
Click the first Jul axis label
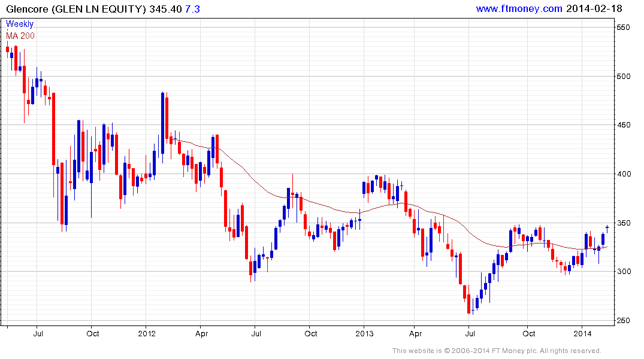[38, 333]
